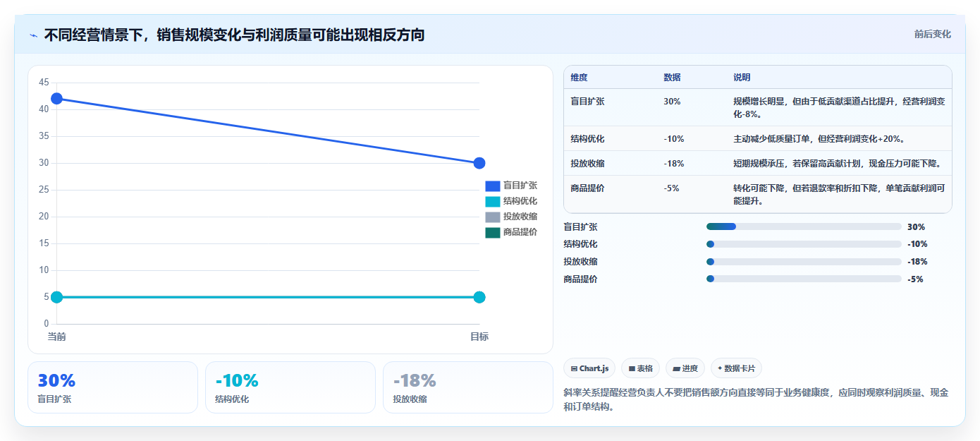Click the 30% value in the table
Viewport: 980px width, 441px height.
672,101
